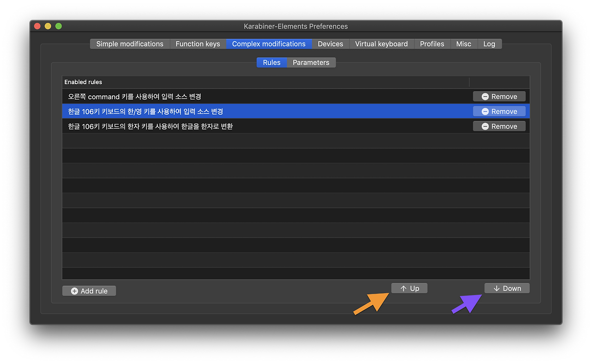Open the Misc tab
Image resolution: width=592 pixels, height=364 pixels.
pos(463,44)
